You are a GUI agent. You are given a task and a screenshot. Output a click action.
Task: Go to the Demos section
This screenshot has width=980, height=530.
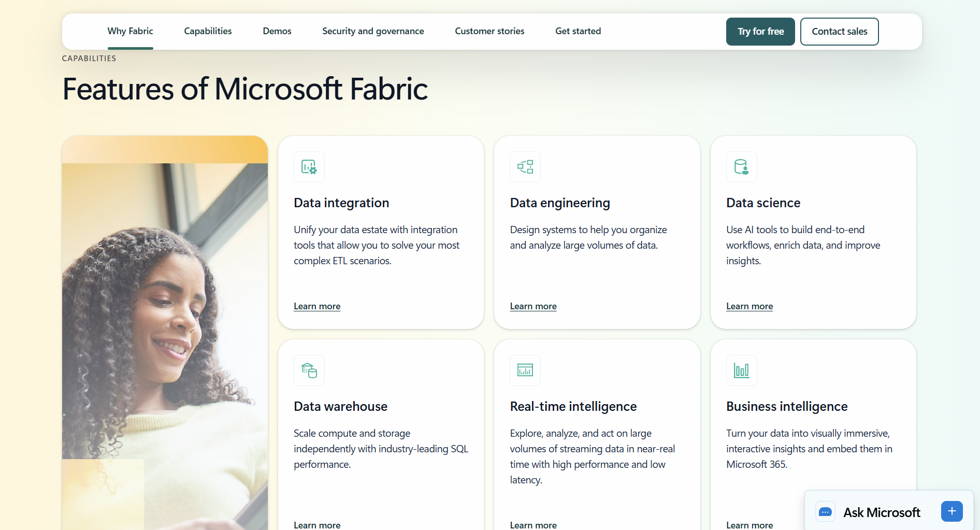coord(277,31)
